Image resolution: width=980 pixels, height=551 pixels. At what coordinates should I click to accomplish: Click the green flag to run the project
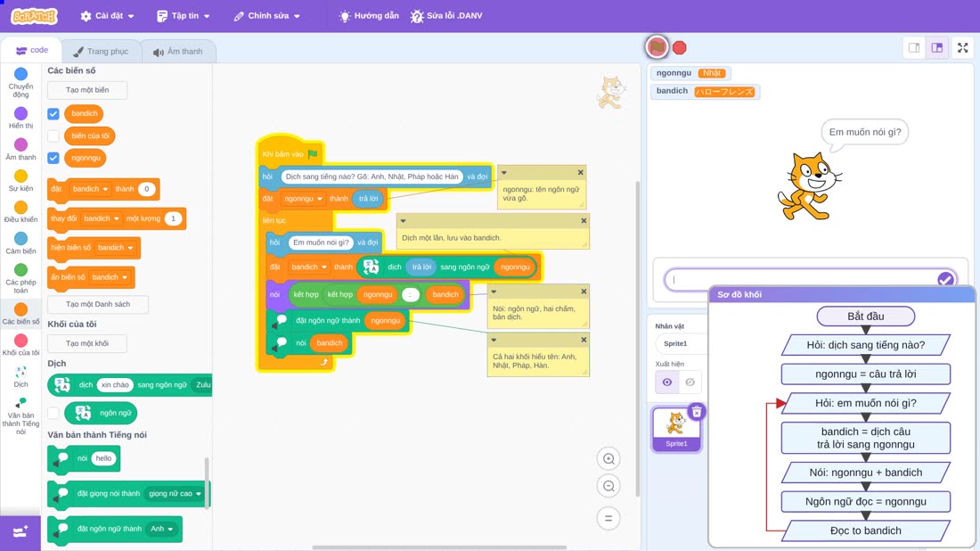pos(657,47)
